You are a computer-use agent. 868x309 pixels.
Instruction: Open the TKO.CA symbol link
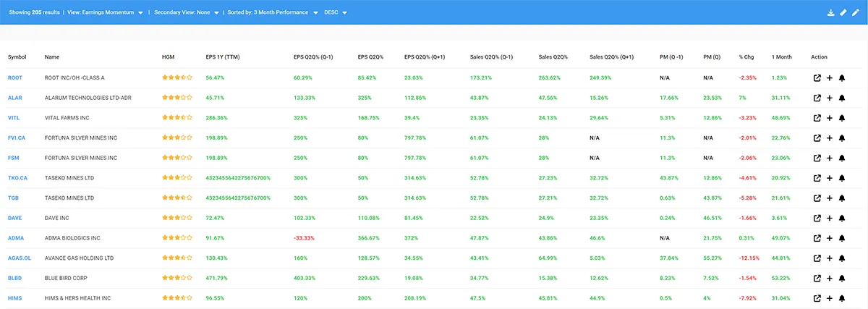click(x=18, y=177)
